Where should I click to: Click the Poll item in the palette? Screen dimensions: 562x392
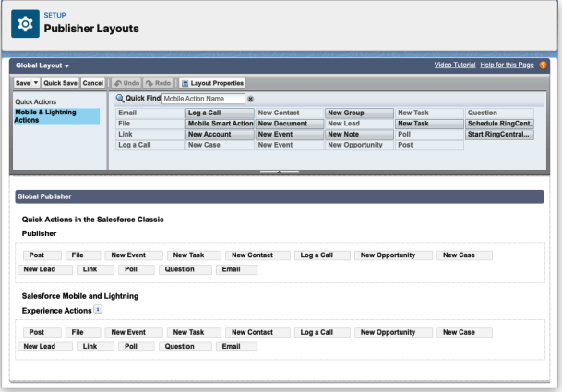(x=429, y=135)
